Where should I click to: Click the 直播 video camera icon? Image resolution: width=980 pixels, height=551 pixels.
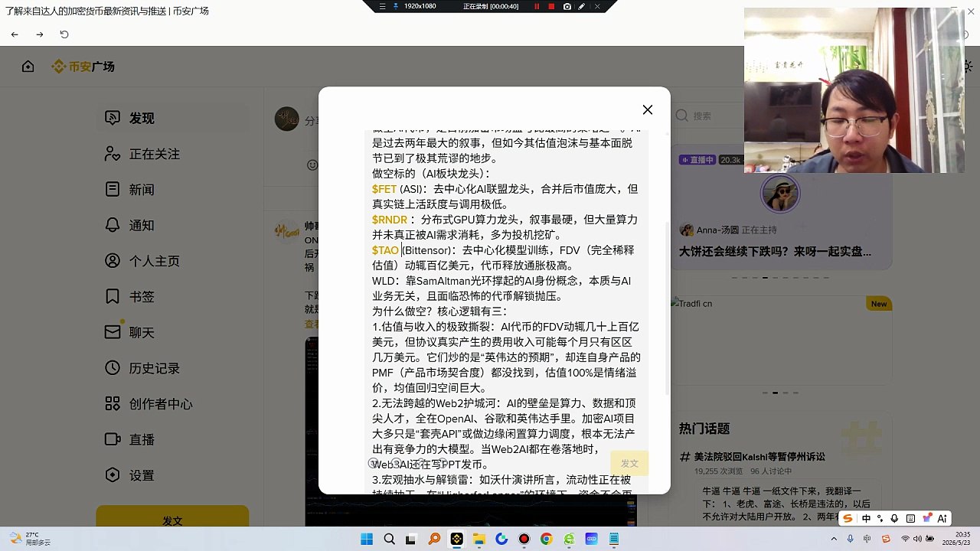click(x=113, y=439)
